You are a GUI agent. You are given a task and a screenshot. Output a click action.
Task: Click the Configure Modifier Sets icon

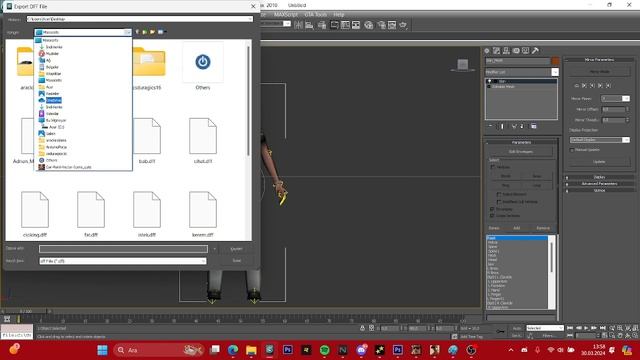(533, 126)
